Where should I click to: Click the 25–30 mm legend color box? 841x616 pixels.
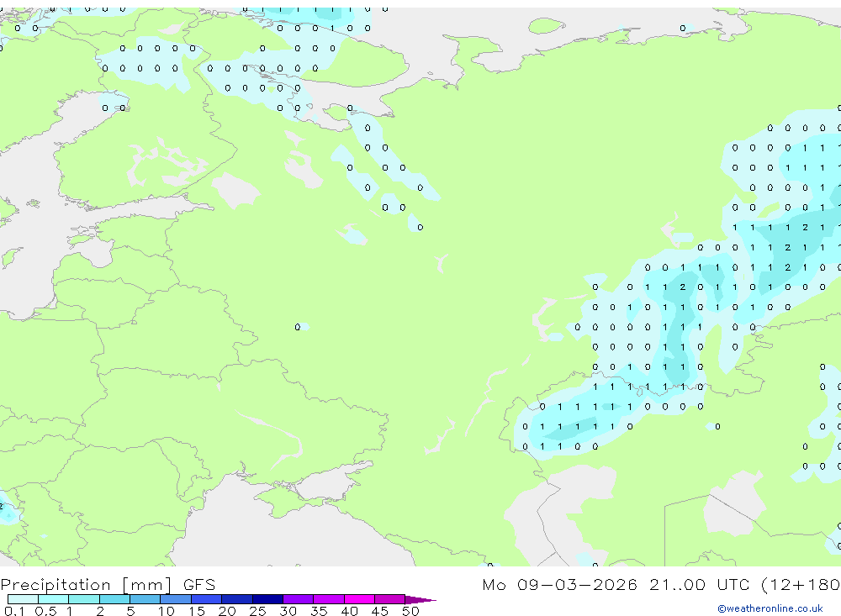[267, 599]
